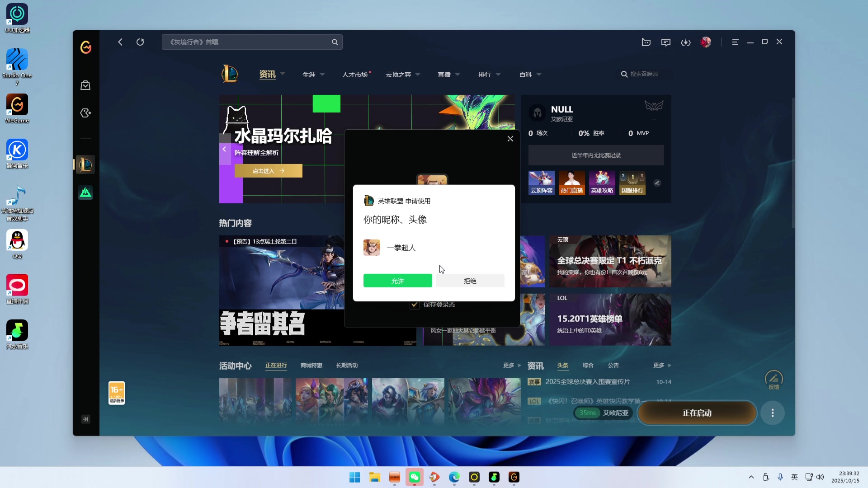Screen dimensions: 868x488
Task: Refresh the page with the reload icon
Action: tap(140, 42)
